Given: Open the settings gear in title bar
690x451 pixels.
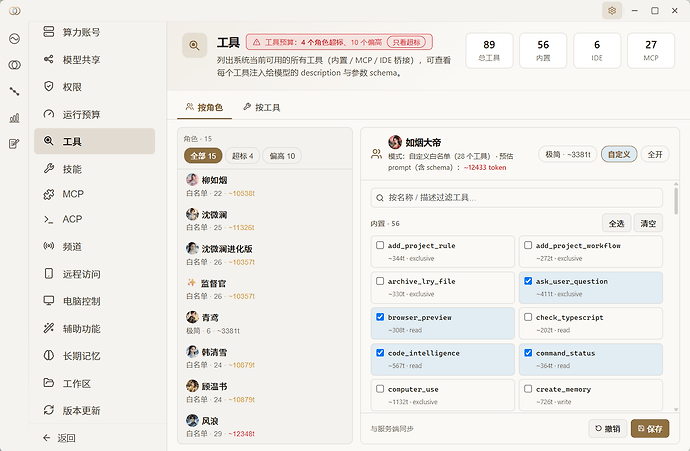Looking at the screenshot, I should click(x=612, y=11).
